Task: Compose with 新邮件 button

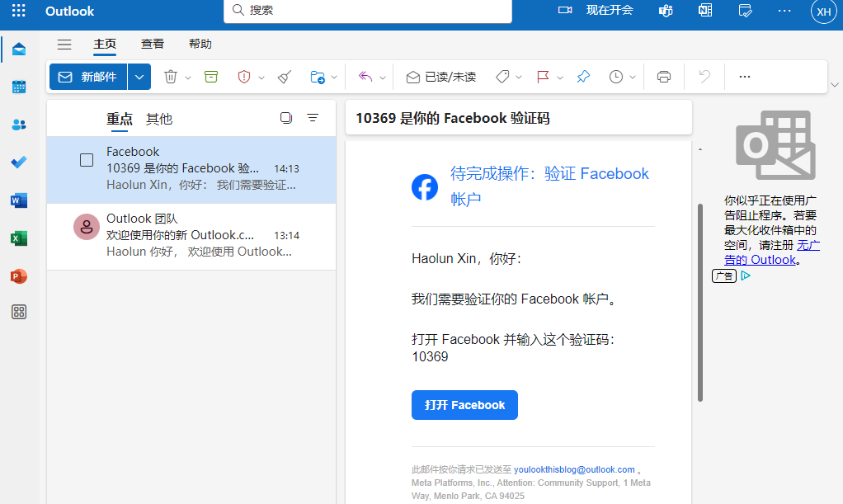Action: click(x=88, y=77)
